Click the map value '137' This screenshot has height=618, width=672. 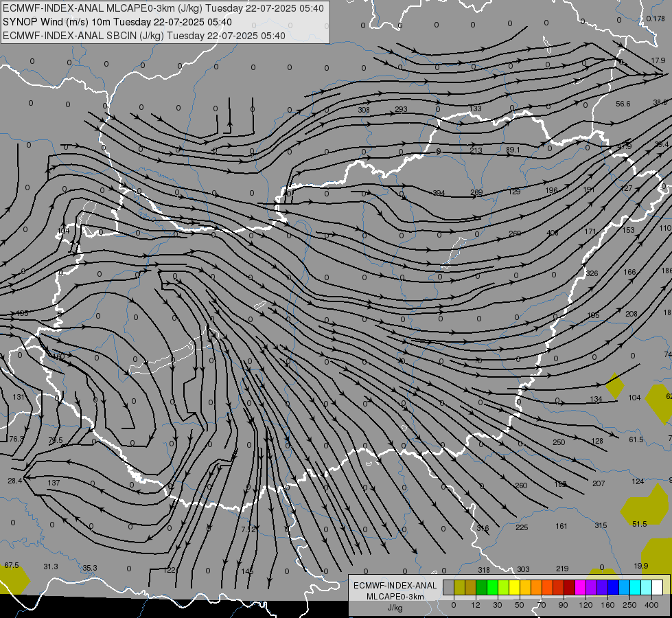point(54,483)
